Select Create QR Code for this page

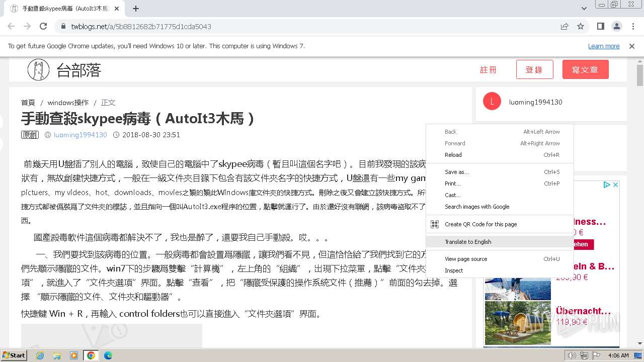point(500,224)
